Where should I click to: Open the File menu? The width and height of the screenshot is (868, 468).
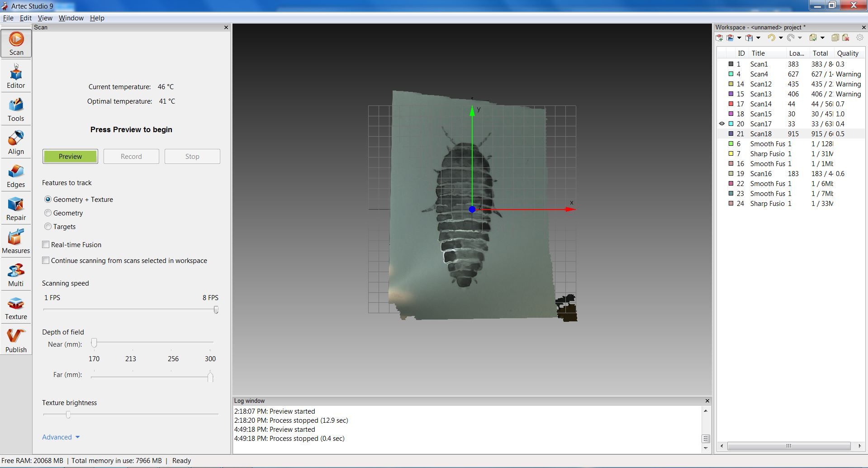(8, 18)
